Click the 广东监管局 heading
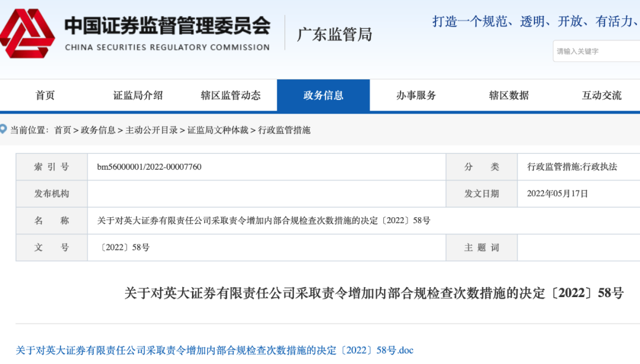Viewport: 640px width, 364px height. pyautogui.click(x=335, y=35)
